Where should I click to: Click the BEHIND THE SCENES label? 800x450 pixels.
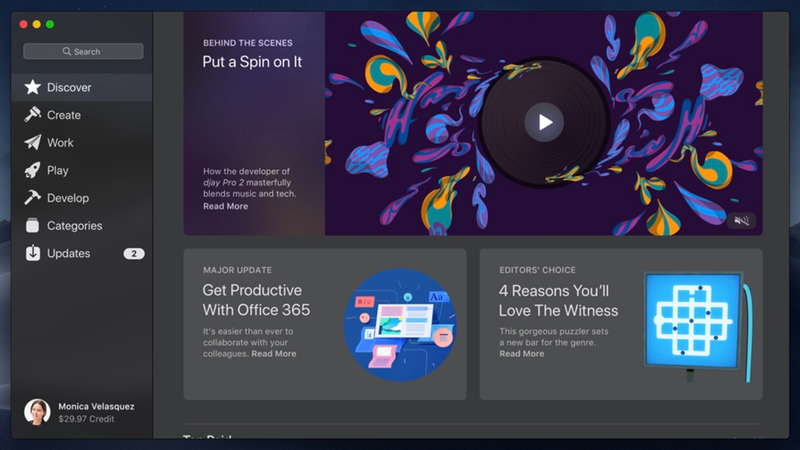pyautogui.click(x=248, y=43)
